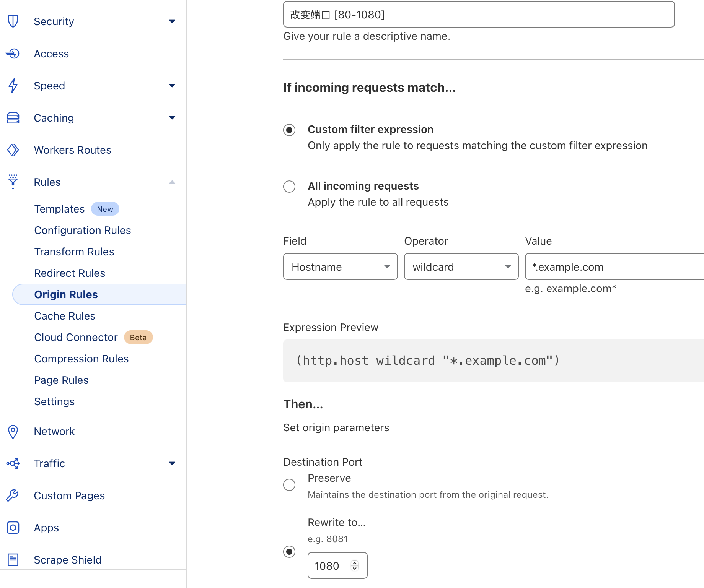Click the Caching icon
704x588 pixels.
[x=13, y=118]
